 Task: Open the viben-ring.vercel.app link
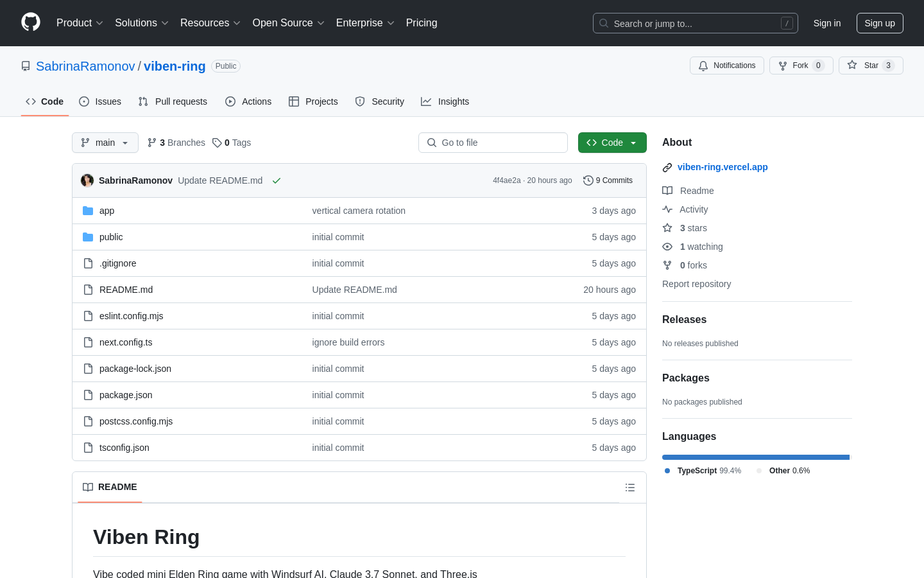[723, 167]
